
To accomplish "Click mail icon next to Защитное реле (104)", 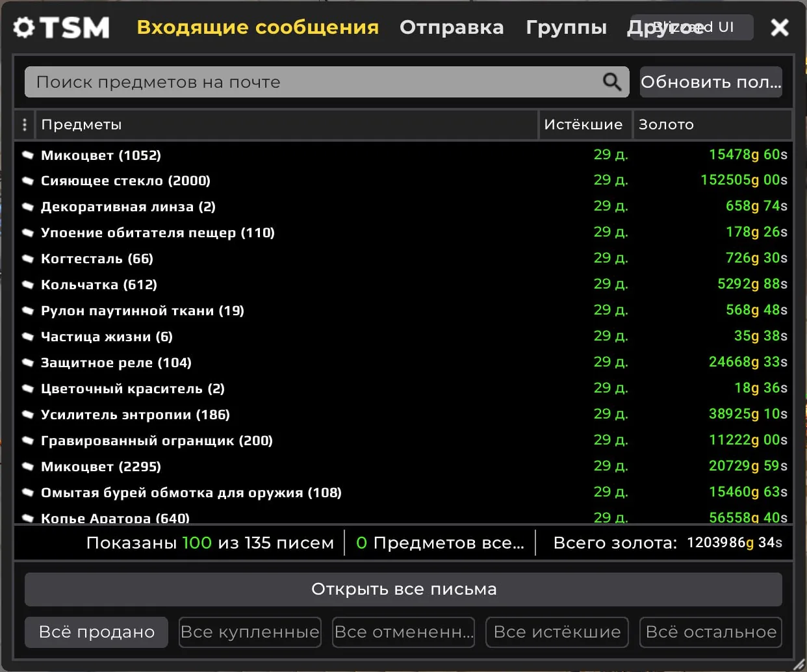I will pos(28,363).
